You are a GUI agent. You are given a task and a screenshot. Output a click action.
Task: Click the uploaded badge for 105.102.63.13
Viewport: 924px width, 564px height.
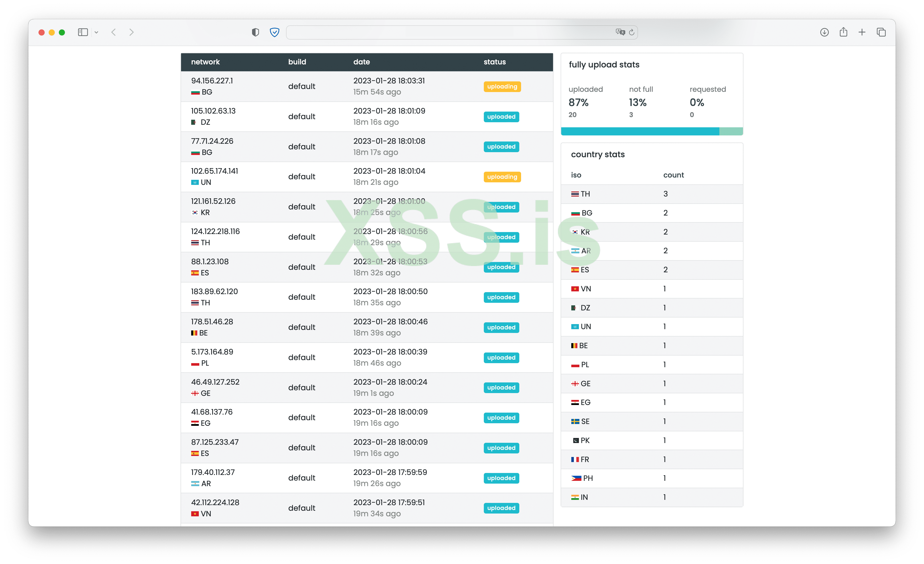point(501,117)
